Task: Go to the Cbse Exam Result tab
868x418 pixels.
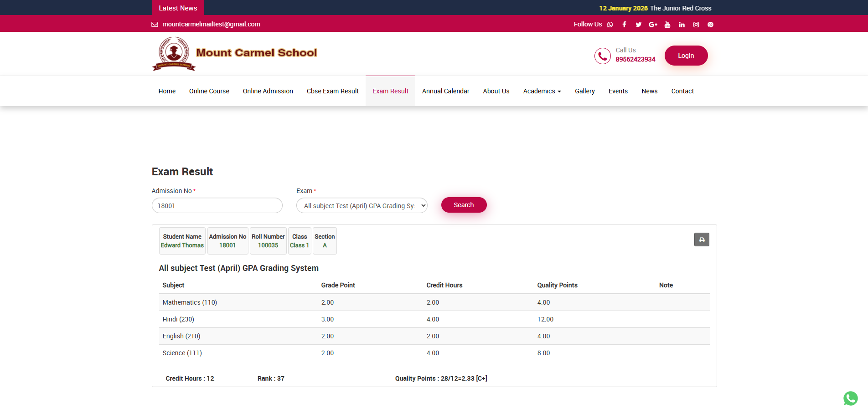Action: point(332,91)
